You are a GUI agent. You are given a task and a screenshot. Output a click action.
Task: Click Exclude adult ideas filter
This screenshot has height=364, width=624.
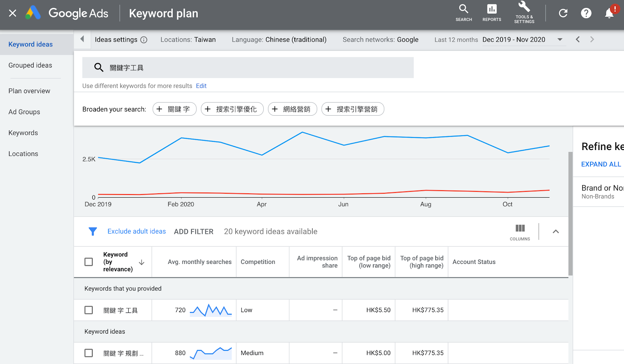click(x=136, y=231)
